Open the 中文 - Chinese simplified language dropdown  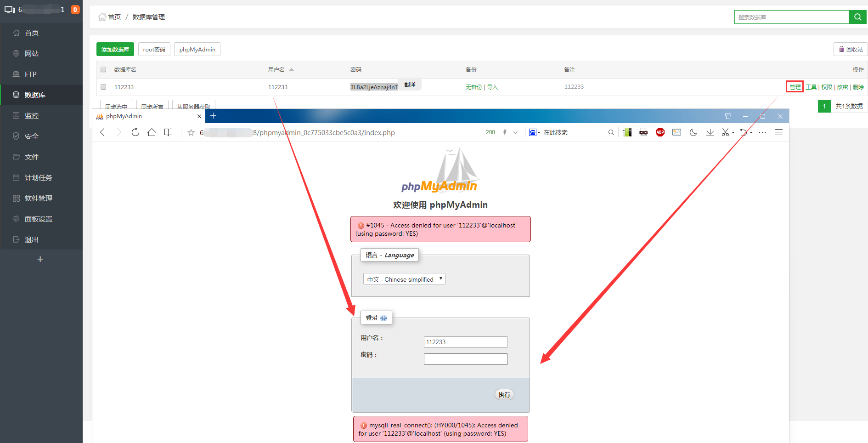(404, 279)
